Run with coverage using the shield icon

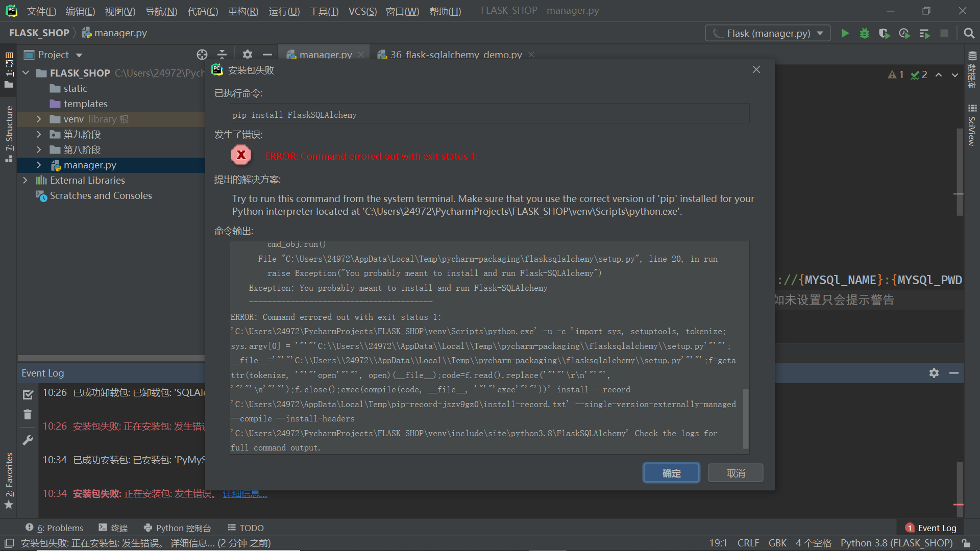[x=884, y=33]
